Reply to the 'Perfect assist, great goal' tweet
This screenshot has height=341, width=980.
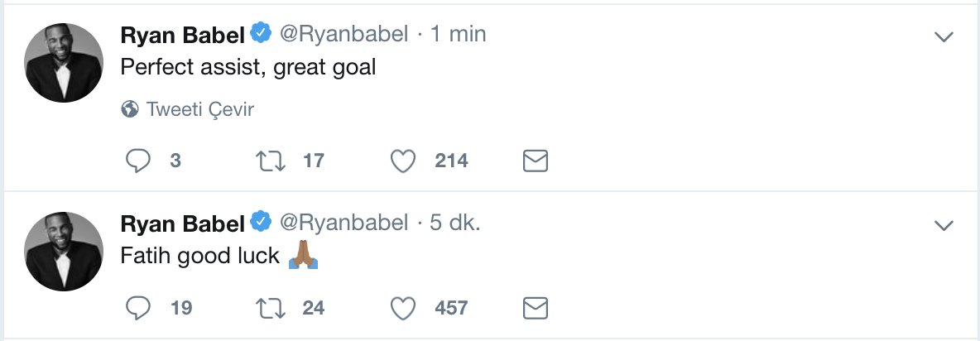(137, 161)
